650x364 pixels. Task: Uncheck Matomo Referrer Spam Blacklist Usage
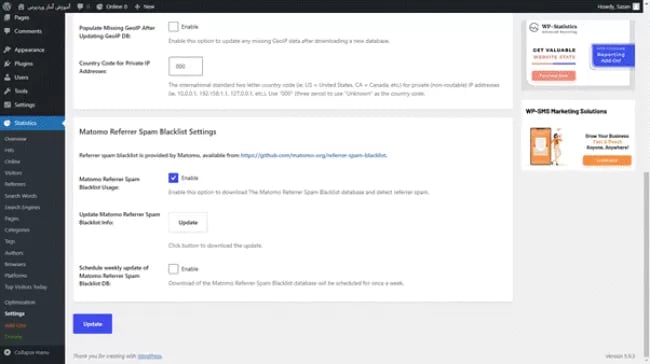pos(173,178)
